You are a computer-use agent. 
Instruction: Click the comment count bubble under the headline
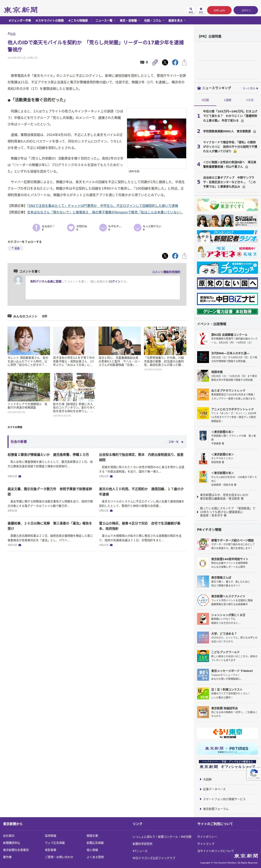click(x=144, y=62)
